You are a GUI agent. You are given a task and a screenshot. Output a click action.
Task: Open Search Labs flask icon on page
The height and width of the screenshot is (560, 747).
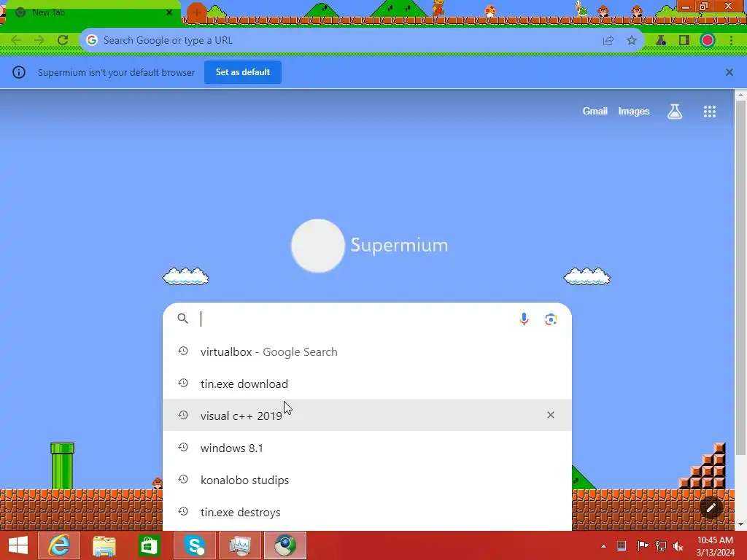(675, 112)
